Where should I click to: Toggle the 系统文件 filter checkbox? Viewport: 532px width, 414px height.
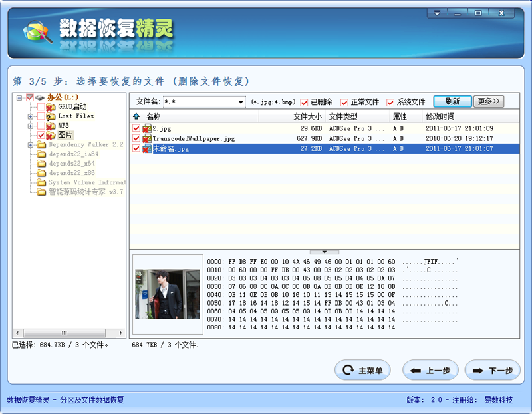pyautogui.click(x=390, y=103)
